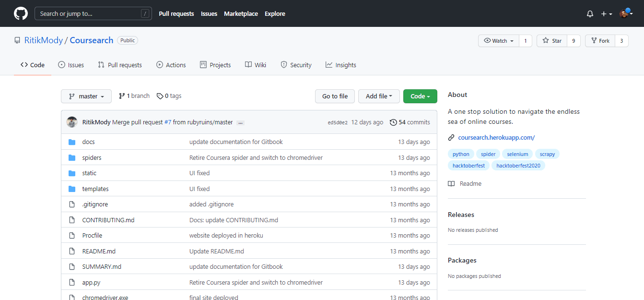
Task: Select the python topic tag
Action: click(461, 154)
